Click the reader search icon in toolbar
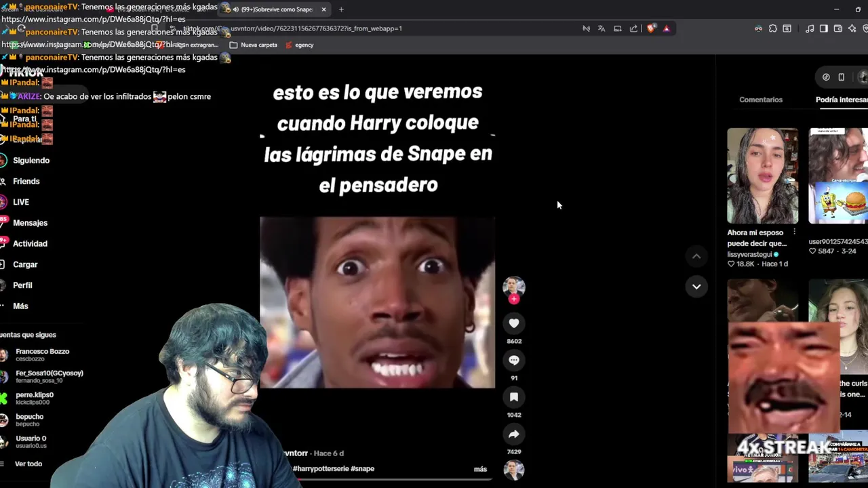The image size is (868, 488). [x=787, y=28]
